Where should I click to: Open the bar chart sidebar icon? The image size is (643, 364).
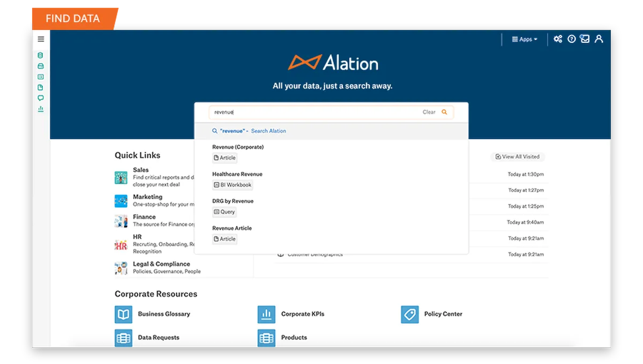click(41, 109)
